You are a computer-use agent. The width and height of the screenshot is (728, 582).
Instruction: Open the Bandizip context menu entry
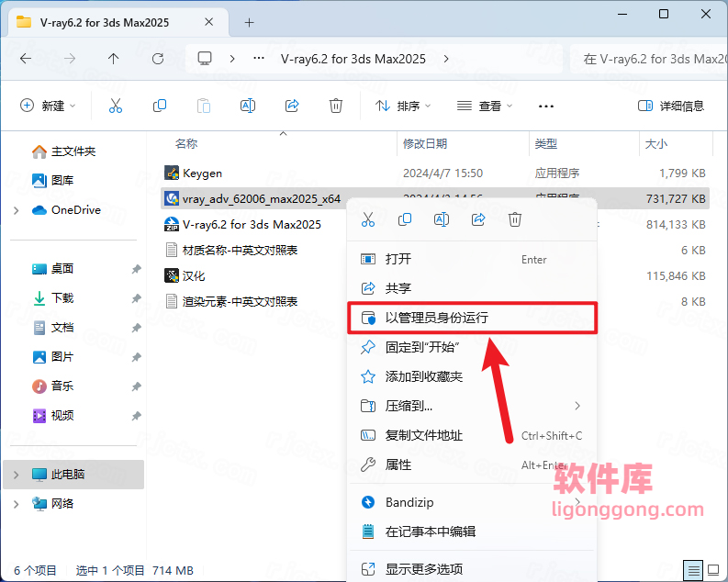pyautogui.click(x=472, y=502)
